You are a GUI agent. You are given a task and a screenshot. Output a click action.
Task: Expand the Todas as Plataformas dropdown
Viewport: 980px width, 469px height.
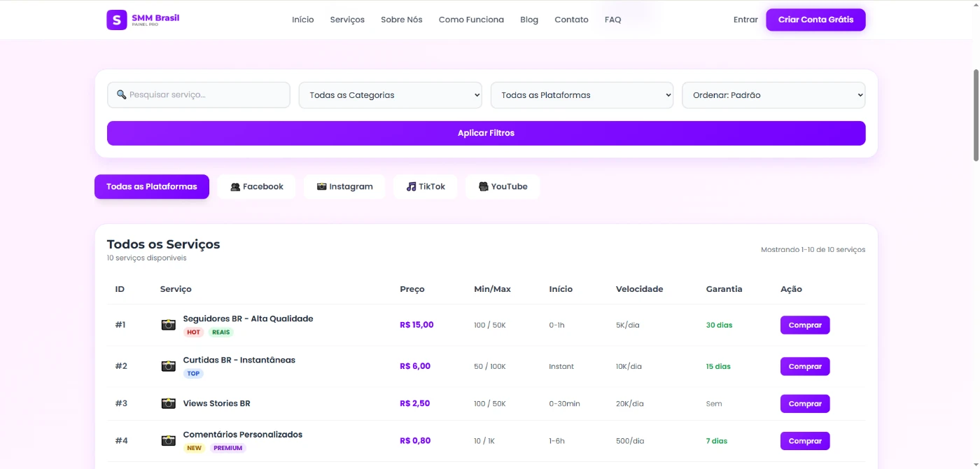click(x=582, y=95)
